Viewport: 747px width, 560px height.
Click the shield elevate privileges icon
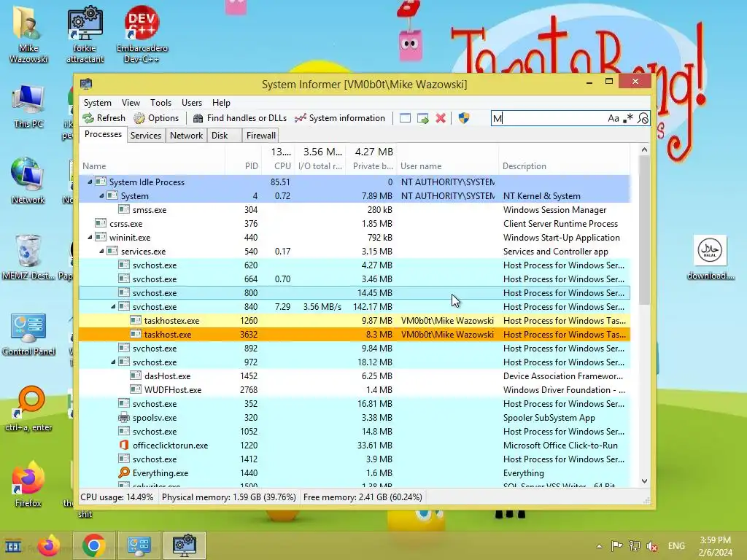coord(463,118)
